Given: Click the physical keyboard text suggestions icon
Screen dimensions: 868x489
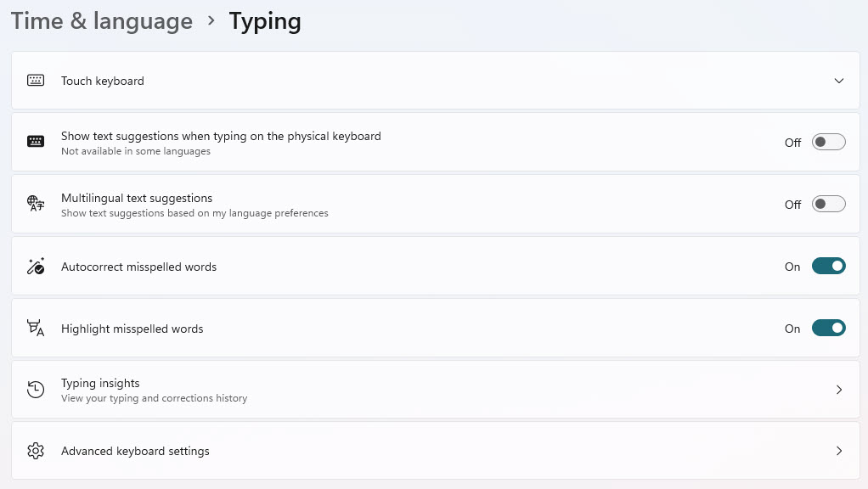Looking at the screenshot, I should tap(36, 142).
